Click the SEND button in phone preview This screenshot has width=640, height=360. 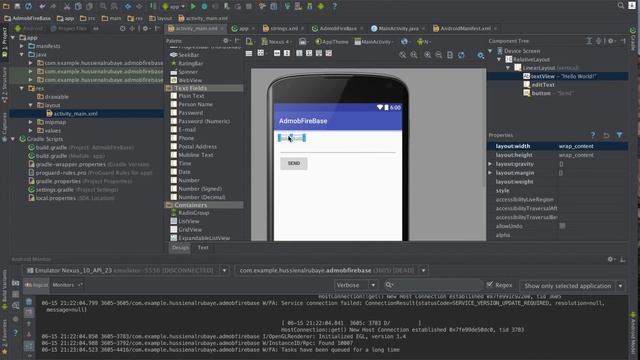[294, 163]
